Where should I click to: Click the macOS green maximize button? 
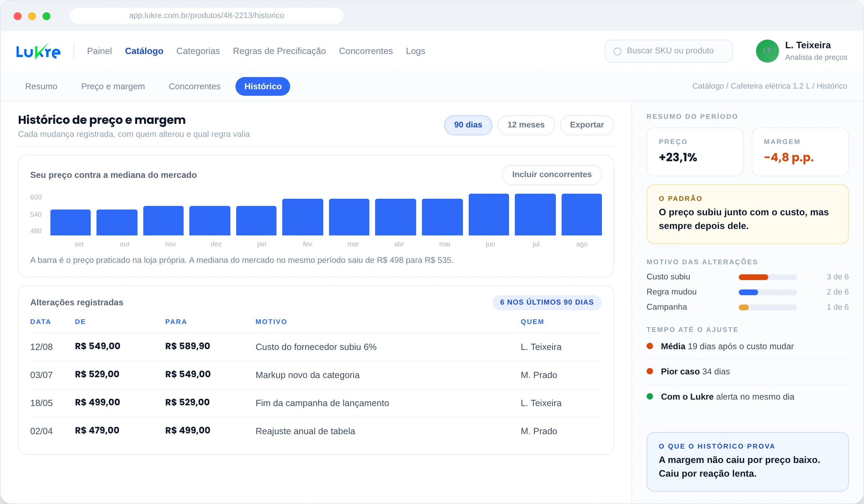[46, 16]
